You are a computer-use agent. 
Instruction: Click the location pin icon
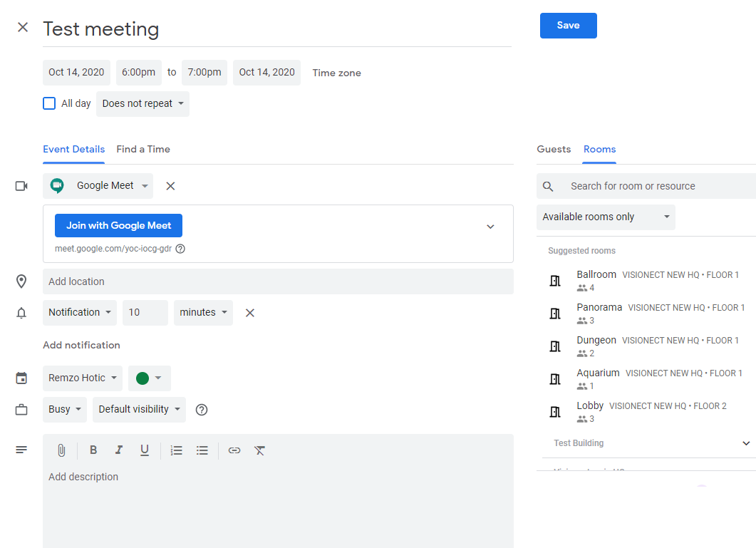tap(21, 281)
